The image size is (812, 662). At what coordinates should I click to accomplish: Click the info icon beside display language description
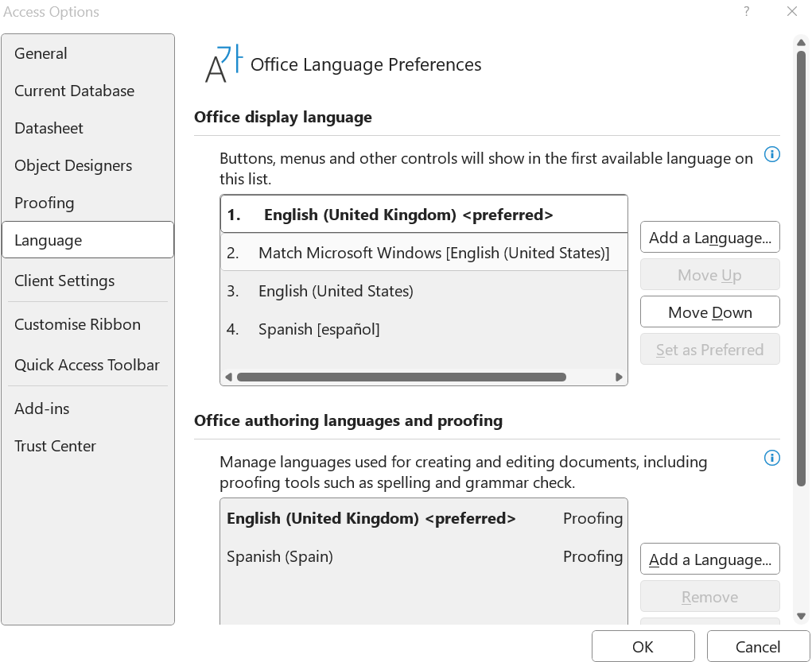(x=771, y=155)
